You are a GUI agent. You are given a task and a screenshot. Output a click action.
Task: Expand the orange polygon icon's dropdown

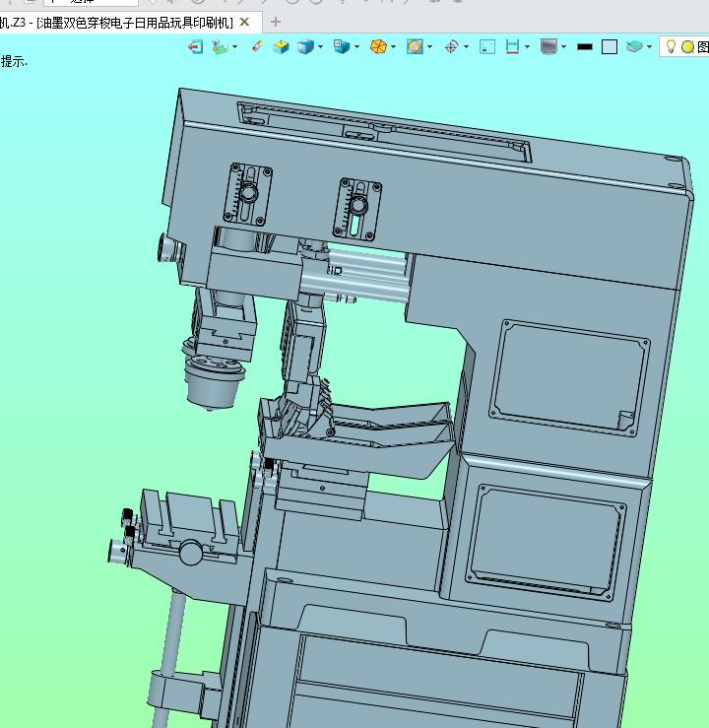[393, 47]
